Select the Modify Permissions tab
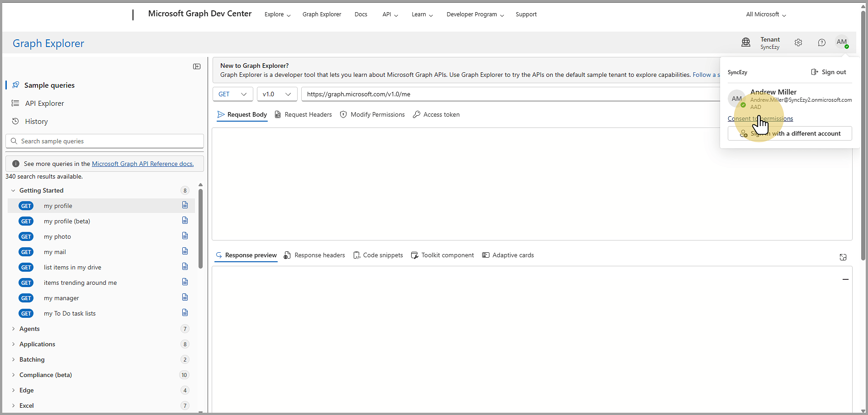This screenshot has width=868, height=415. (372, 115)
